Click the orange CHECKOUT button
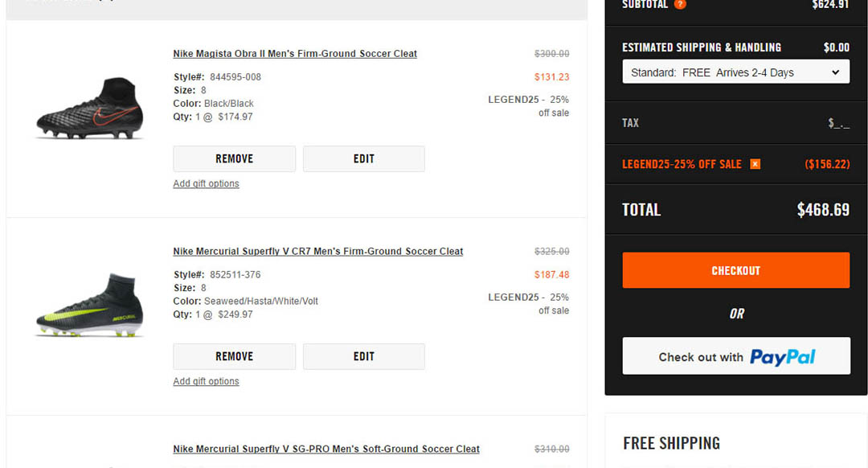Screen dimensions: 868x468 735,270
